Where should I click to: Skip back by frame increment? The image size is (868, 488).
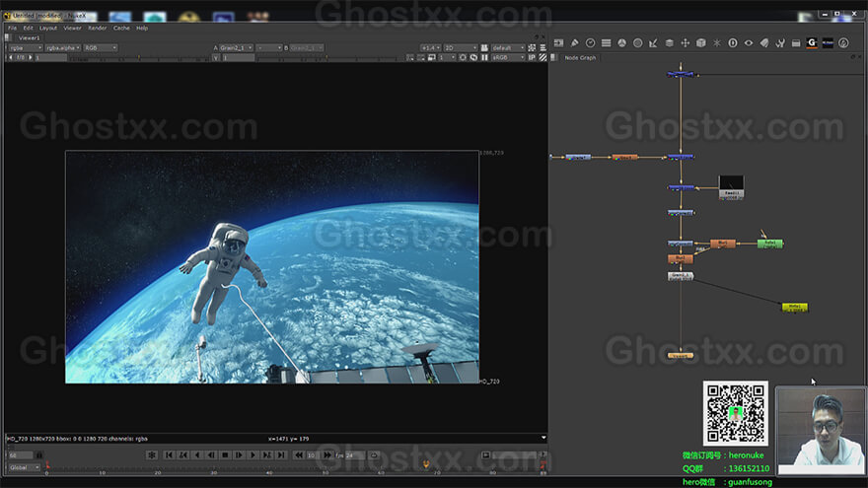tap(298, 454)
